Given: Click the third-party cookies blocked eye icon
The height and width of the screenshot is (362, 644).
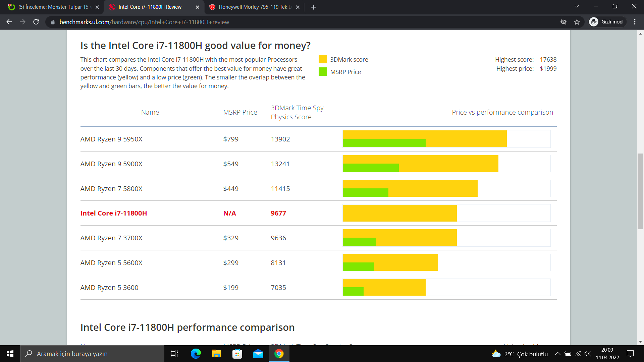Looking at the screenshot, I should [x=563, y=22].
